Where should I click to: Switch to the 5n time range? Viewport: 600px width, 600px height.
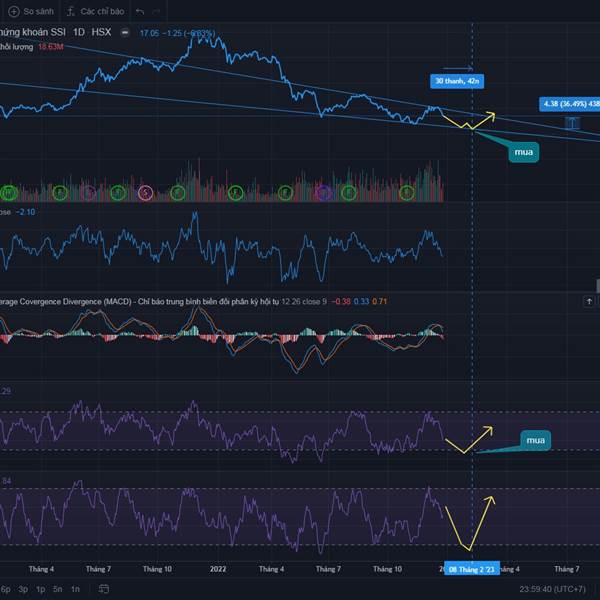pyautogui.click(x=57, y=589)
